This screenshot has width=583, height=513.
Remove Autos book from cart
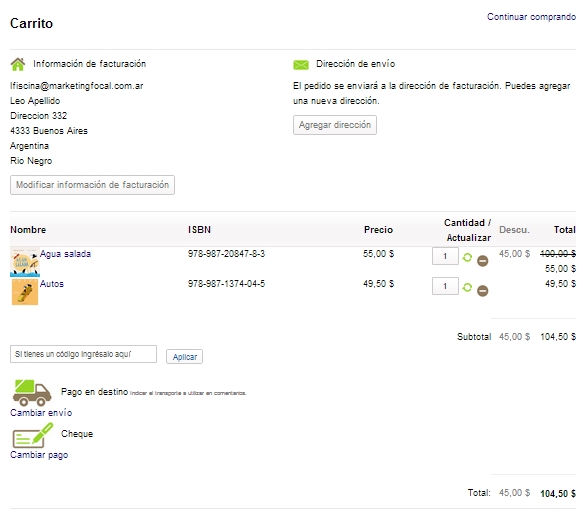point(483,291)
